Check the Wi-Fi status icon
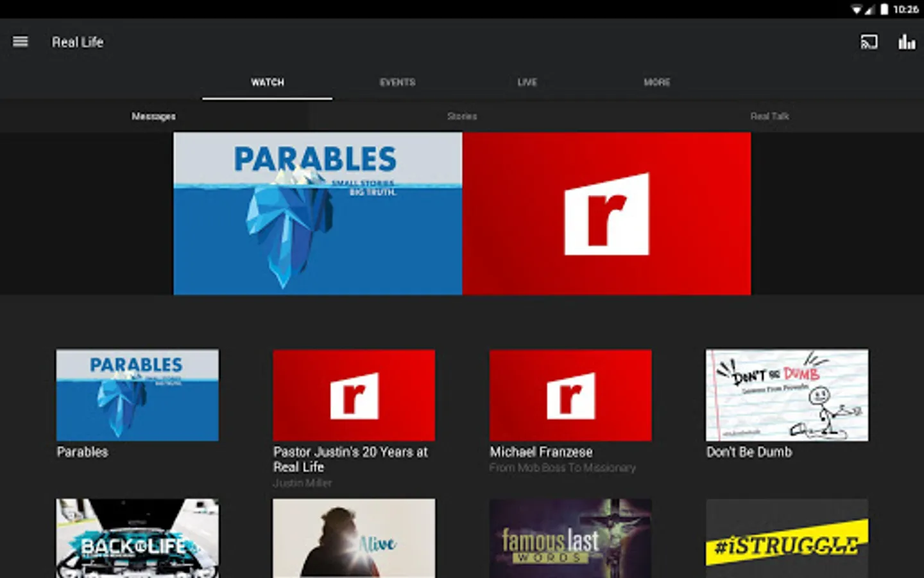 (857, 9)
